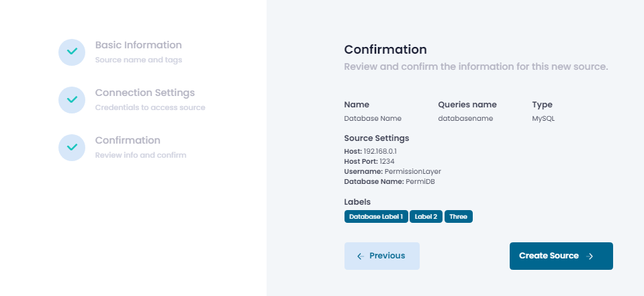The image size is (644, 296).
Task: Click the Confirmation page heading
Action: (385, 50)
